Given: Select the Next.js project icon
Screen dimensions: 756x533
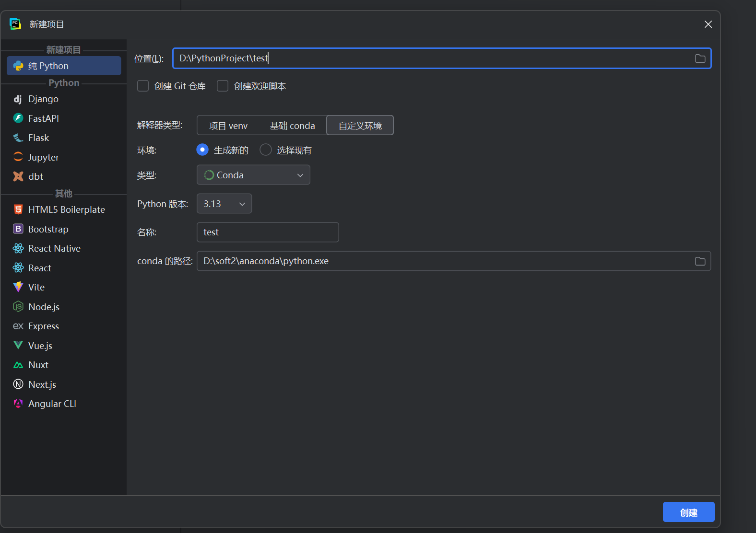Looking at the screenshot, I should tap(18, 384).
